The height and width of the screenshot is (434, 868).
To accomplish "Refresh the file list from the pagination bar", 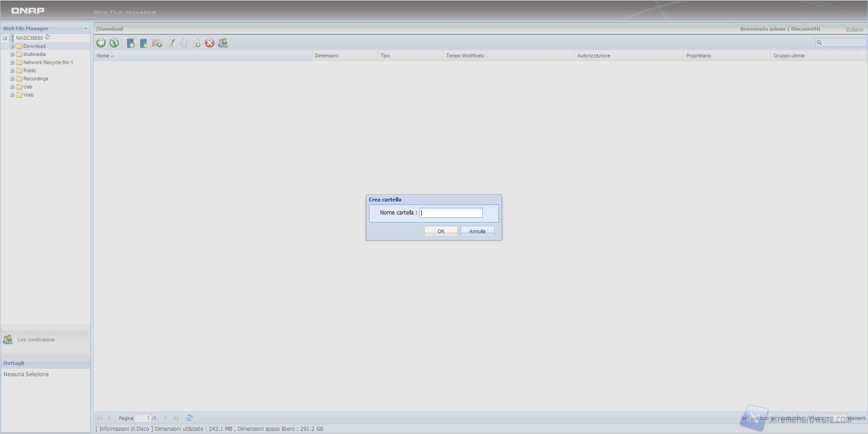I will (x=189, y=418).
